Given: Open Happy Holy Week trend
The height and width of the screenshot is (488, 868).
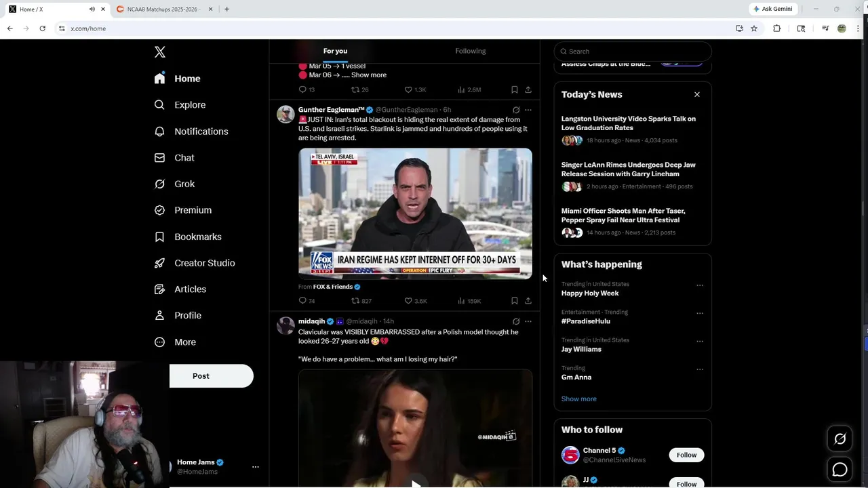Looking at the screenshot, I should click(590, 293).
